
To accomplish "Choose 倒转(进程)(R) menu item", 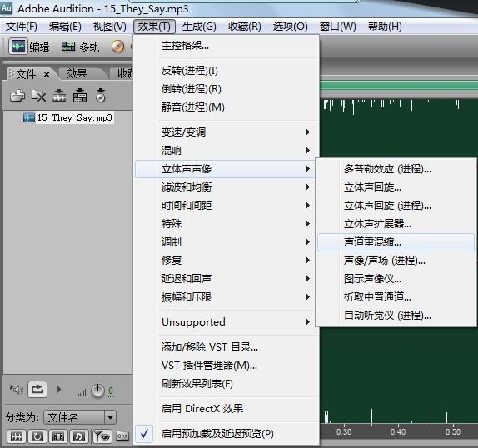I will 227,89.
